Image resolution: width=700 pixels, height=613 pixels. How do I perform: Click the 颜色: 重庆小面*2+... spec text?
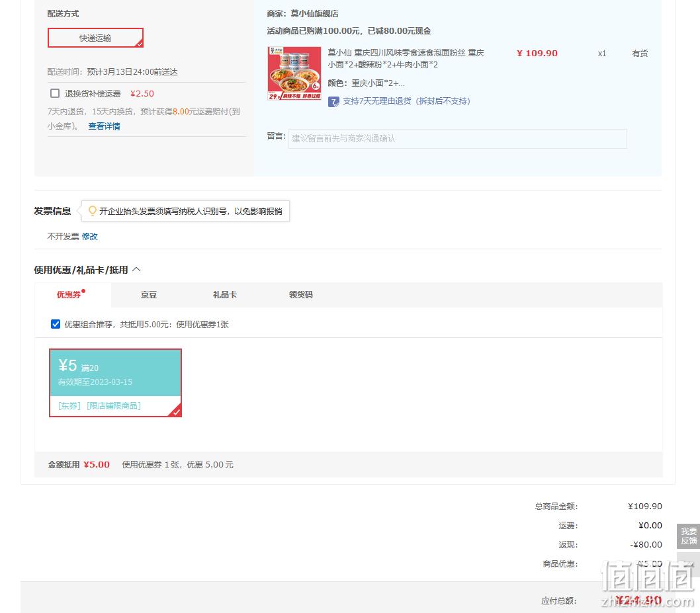point(366,83)
